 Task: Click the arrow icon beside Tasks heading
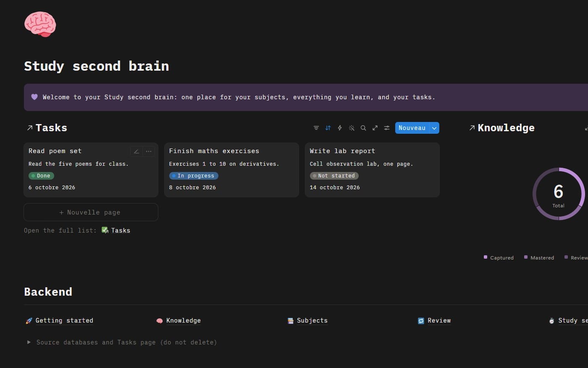pyautogui.click(x=30, y=128)
